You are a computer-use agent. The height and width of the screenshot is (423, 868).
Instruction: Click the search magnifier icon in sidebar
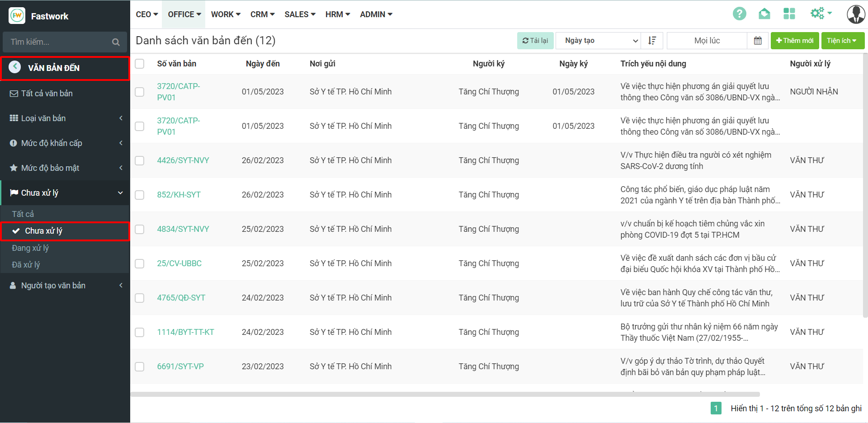click(116, 42)
